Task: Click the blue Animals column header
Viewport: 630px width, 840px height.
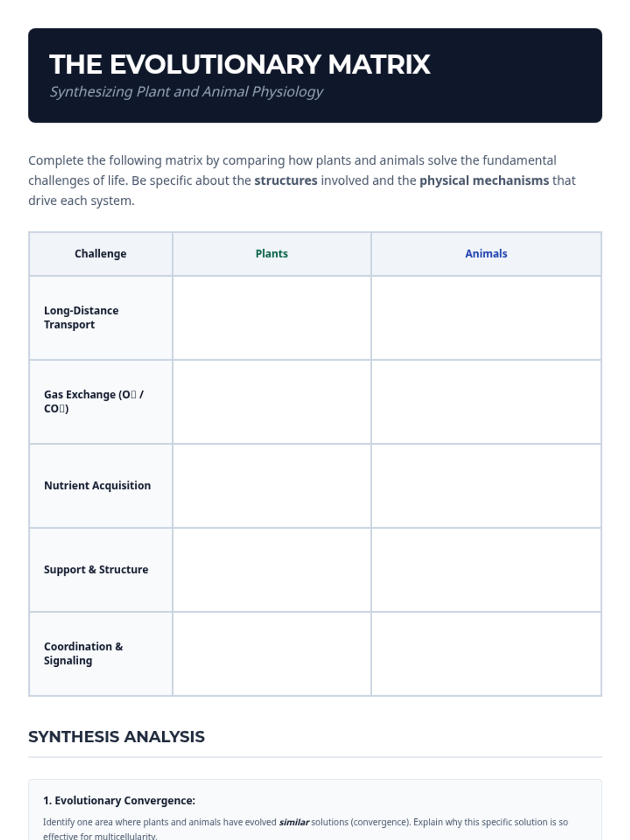Action: [x=486, y=254]
